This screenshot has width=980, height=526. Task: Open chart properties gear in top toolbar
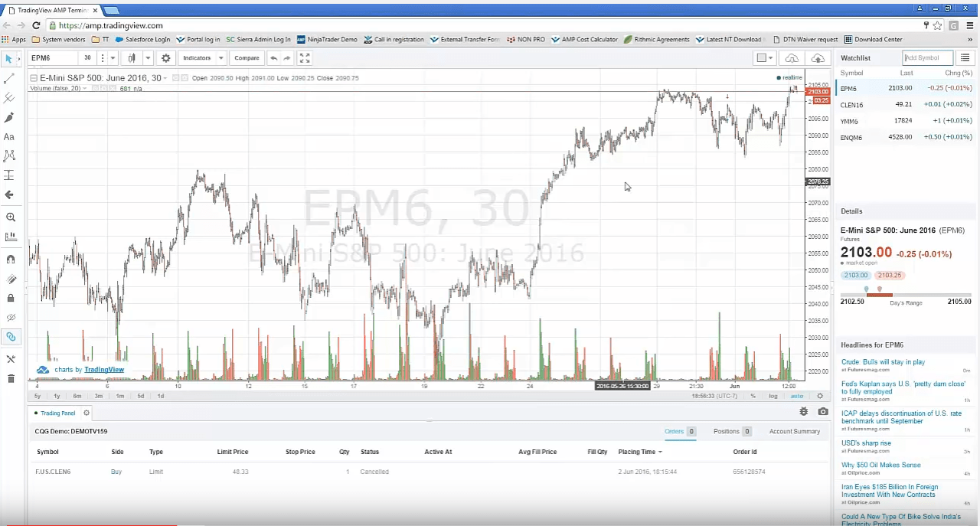click(165, 58)
